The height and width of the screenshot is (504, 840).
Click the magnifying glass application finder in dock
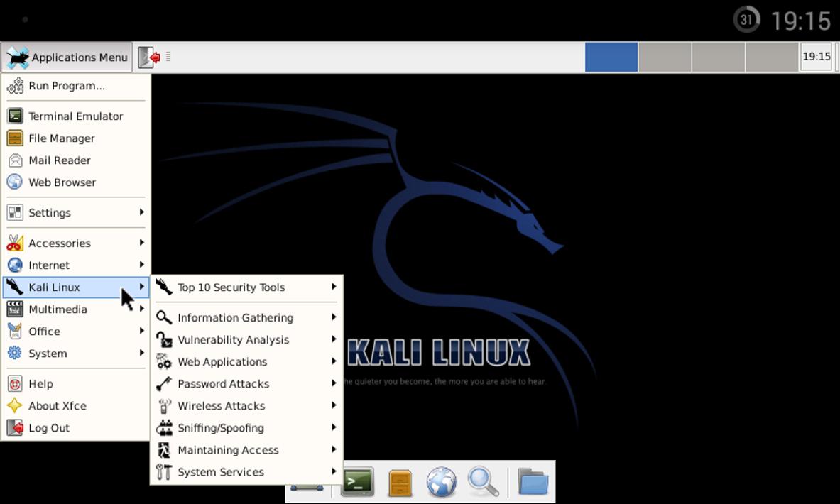pos(483,481)
